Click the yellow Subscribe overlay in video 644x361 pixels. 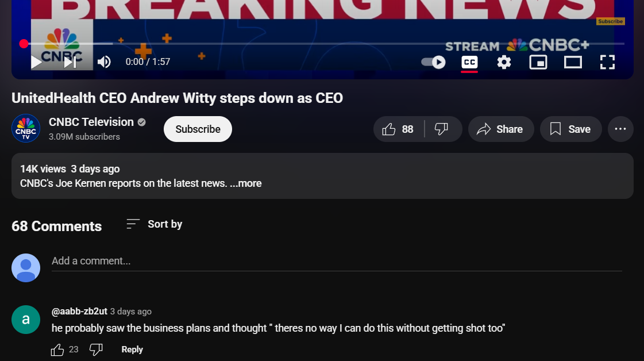pos(610,21)
